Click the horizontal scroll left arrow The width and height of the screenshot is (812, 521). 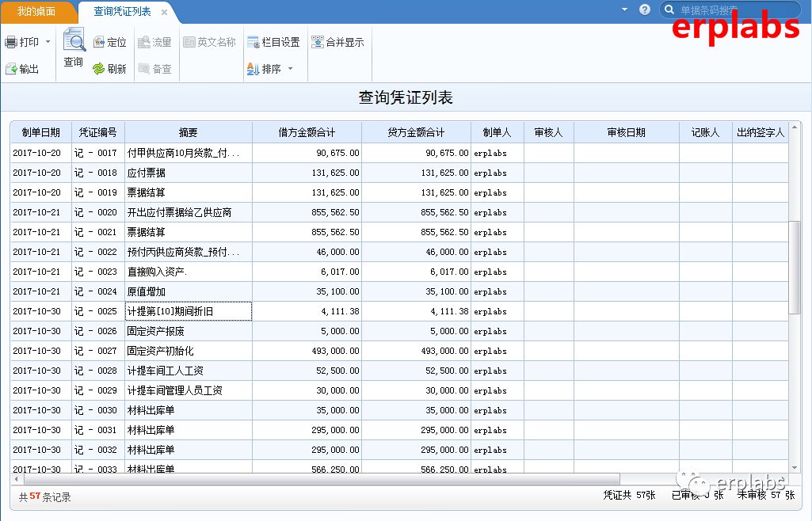coord(16,478)
